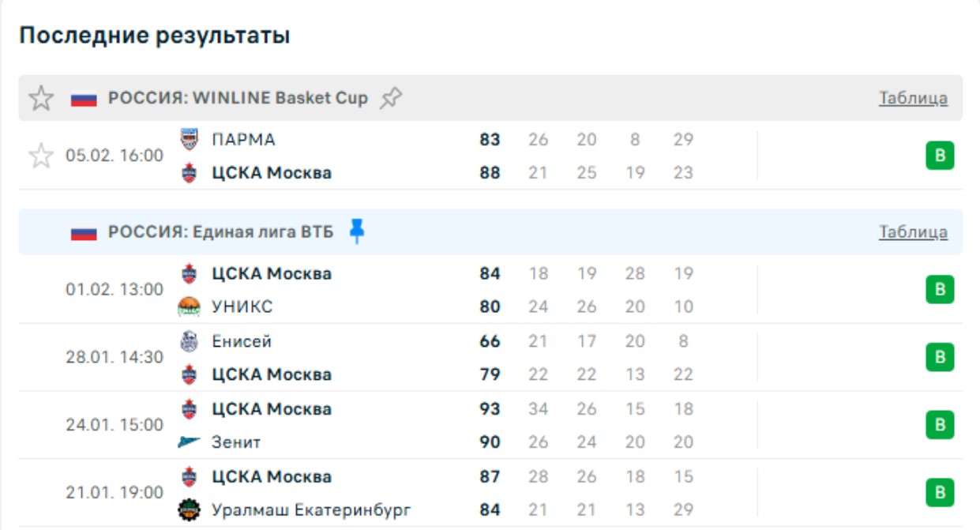Click the Зенит team logo
This screenshot has width=980, height=530.
pos(190,442)
